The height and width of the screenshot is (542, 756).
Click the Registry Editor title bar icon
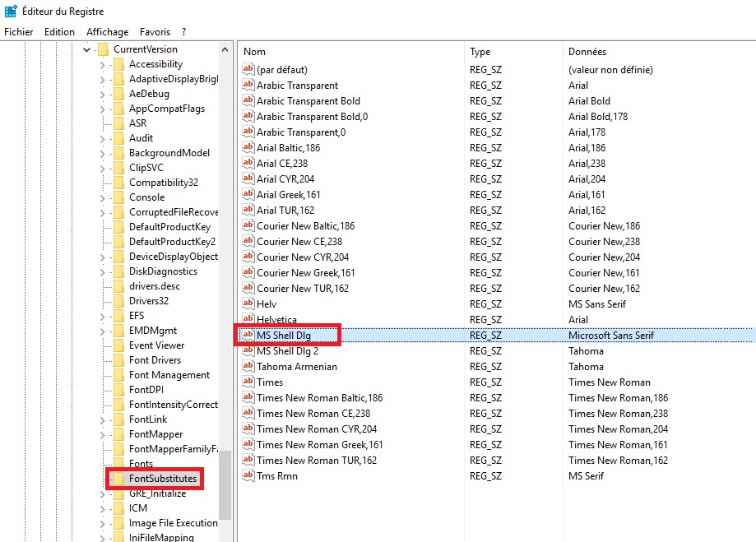pyautogui.click(x=9, y=11)
